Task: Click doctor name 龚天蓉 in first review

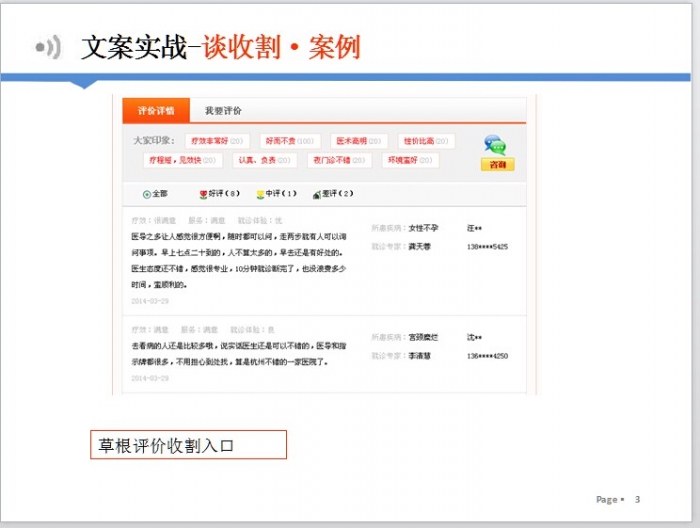Action: (x=419, y=245)
